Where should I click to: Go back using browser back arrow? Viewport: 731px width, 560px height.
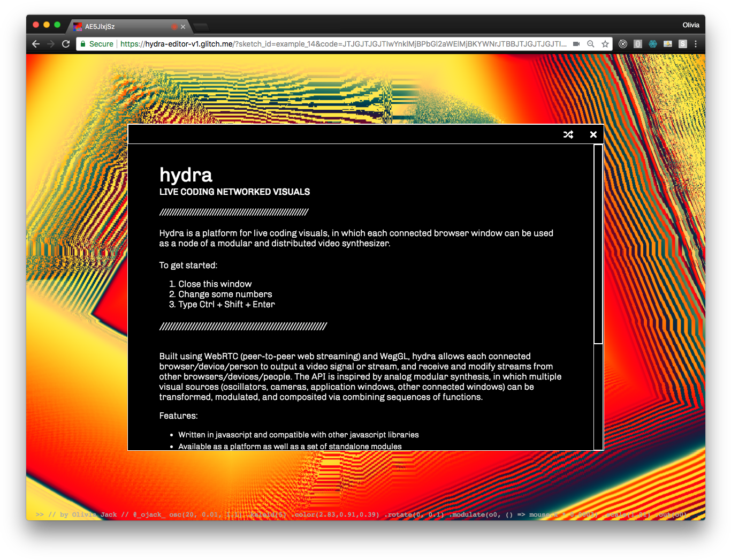pos(36,44)
